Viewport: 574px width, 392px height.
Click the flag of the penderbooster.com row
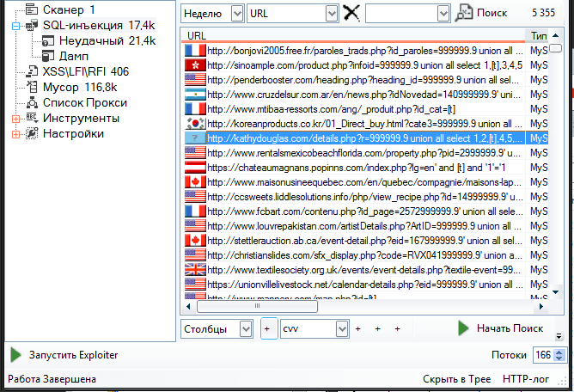click(x=195, y=80)
